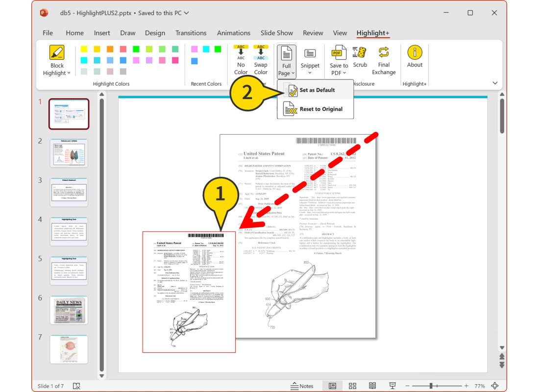Switch to the Insert tab
This screenshot has width=539, height=392.
[102, 33]
